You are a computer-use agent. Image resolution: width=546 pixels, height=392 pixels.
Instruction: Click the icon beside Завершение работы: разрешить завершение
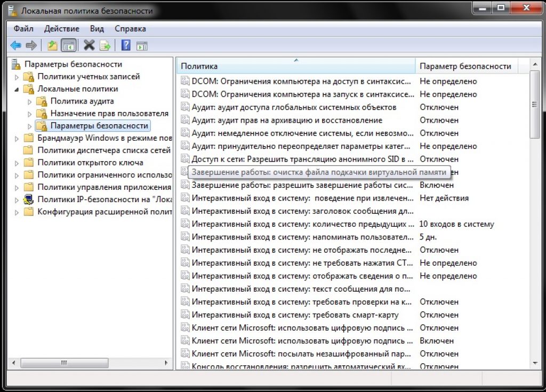pos(185,185)
